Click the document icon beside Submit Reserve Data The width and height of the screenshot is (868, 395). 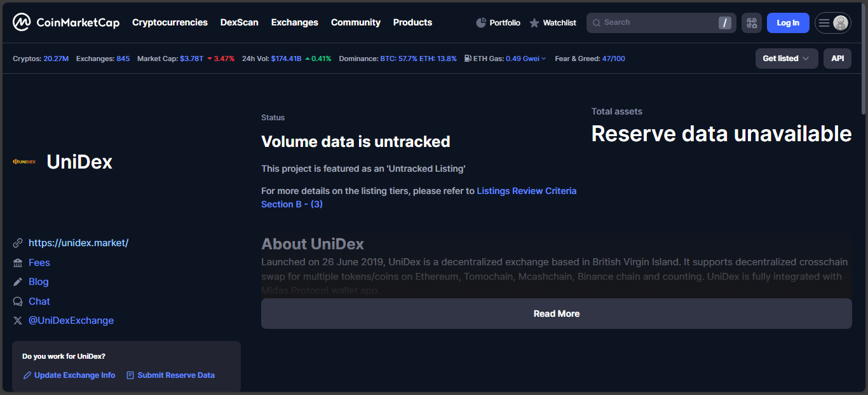(x=130, y=375)
